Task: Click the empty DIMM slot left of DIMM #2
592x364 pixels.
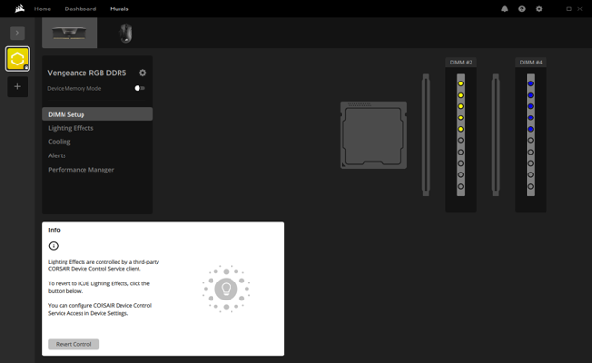Action: 426,135
